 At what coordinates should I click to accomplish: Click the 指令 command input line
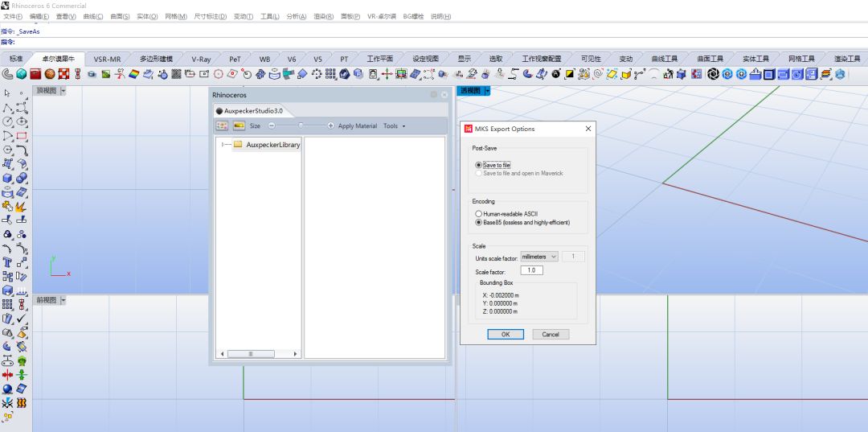click(434, 42)
